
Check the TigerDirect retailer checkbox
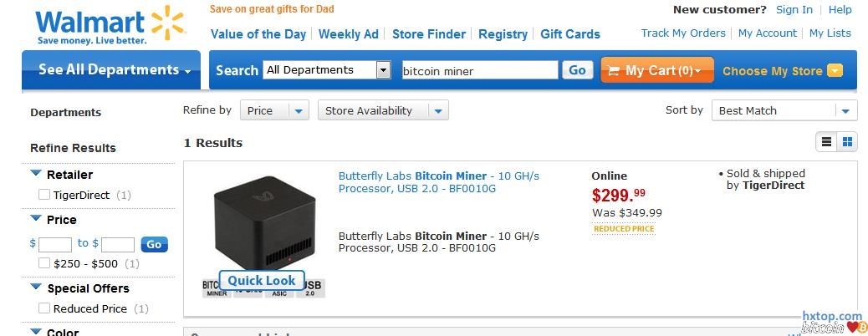44,195
